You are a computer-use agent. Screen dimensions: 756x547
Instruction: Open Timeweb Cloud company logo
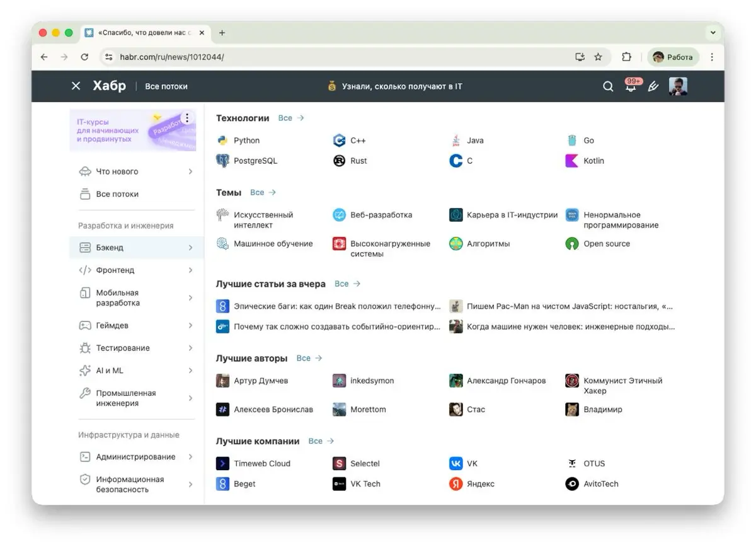pyautogui.click(x=222, y=464)
